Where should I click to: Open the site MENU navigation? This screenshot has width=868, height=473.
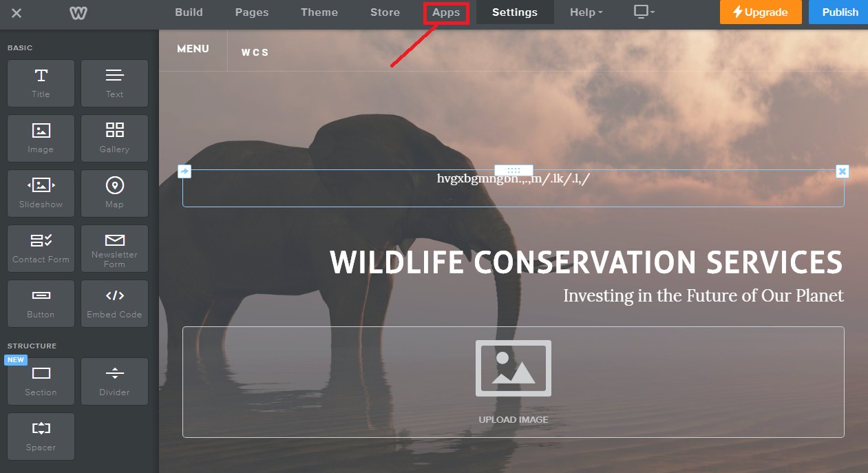click(193, 49)
